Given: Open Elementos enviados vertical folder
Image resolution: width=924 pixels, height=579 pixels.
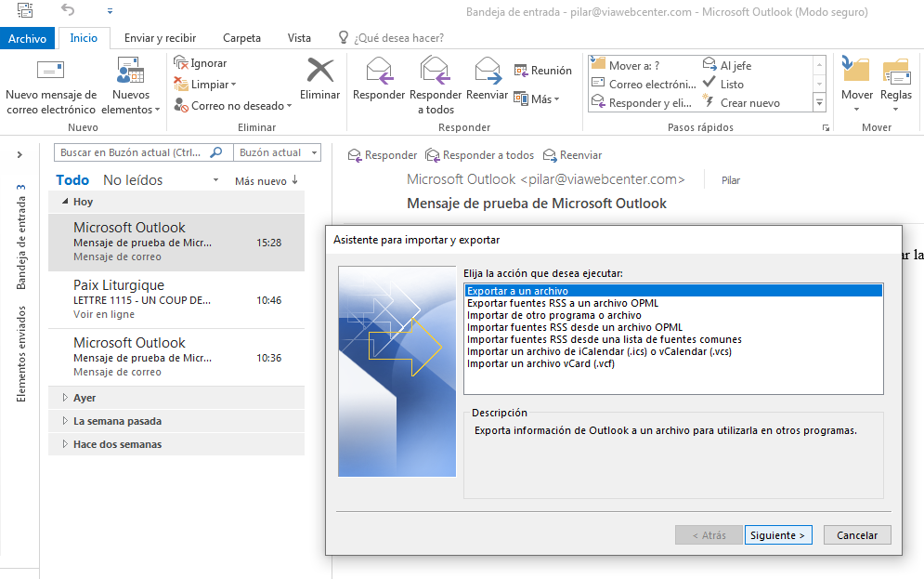Looking at the screenshot, I should click(x=21, y=354).
